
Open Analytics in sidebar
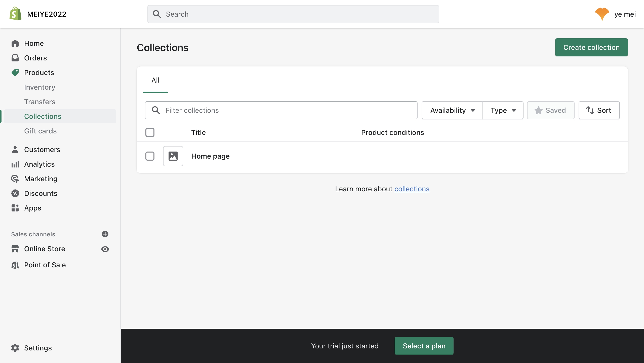[x=39, y=164]
